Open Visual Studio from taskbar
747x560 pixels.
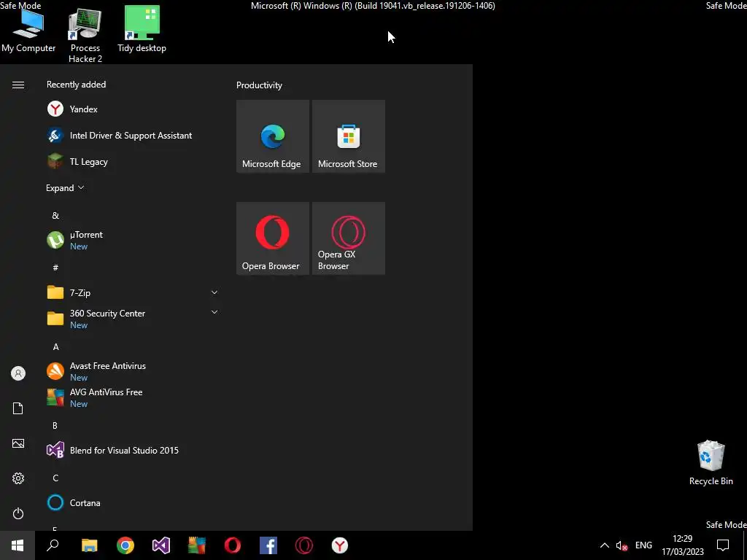(x=161, y=545)
